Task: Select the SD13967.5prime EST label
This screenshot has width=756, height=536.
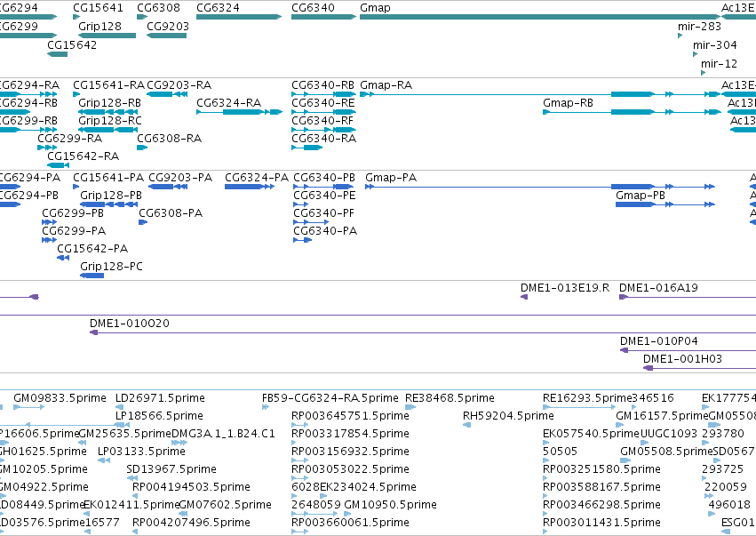Action: (x=171, y=469)
